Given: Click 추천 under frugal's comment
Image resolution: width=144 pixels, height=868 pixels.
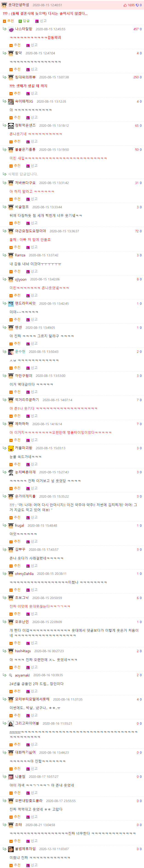Looking at the screenshot, I should click(15, 541).
